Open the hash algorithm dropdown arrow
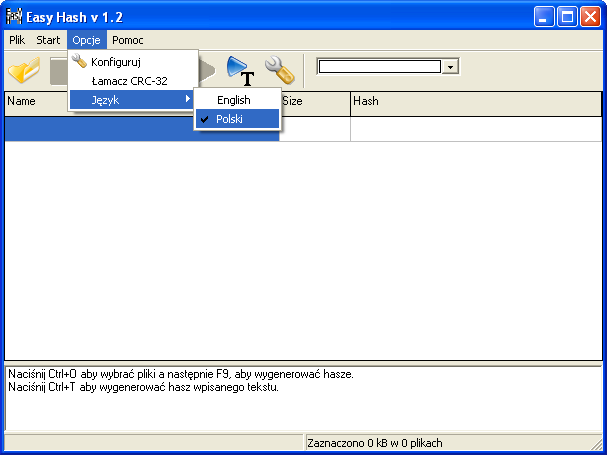607x455 pixels. click(x=450, y=67)
